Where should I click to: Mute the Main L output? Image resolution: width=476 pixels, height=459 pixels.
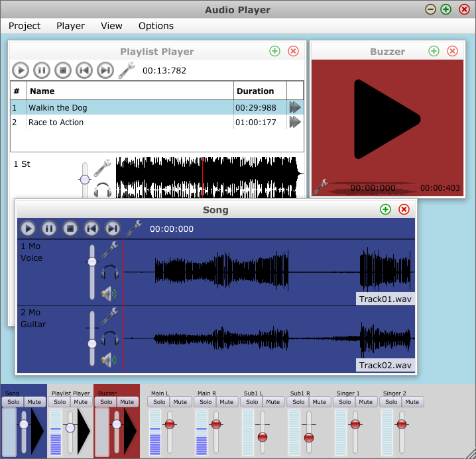coord(180,402)
